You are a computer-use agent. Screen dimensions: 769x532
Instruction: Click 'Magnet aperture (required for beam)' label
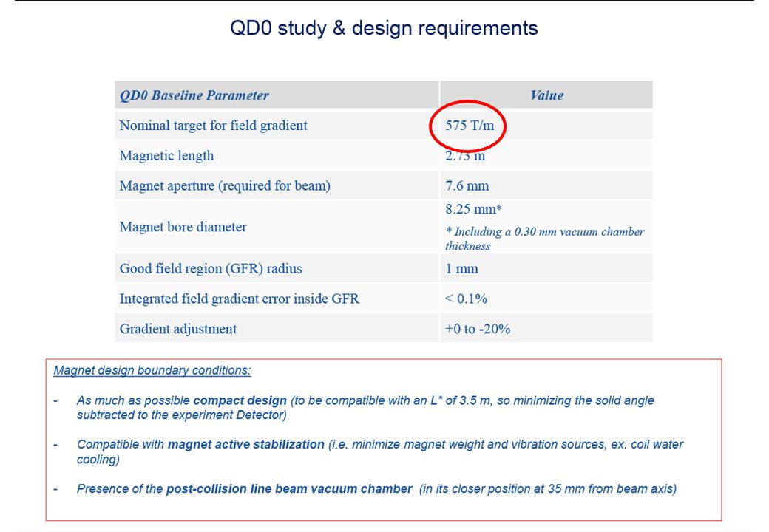(225, 186)
